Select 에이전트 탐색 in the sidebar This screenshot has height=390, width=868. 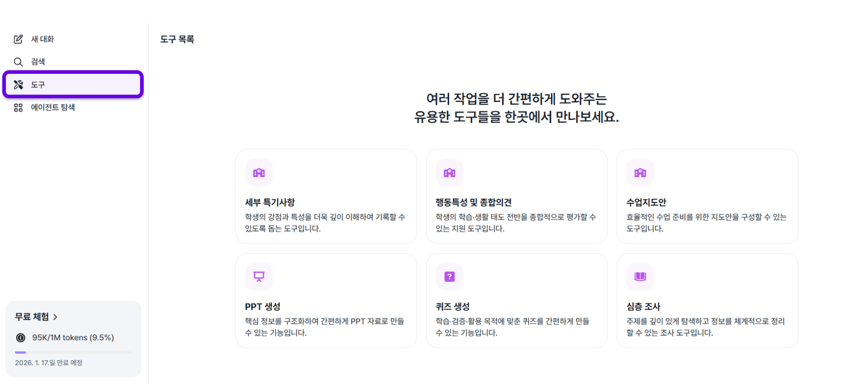(x=53, y=108)
